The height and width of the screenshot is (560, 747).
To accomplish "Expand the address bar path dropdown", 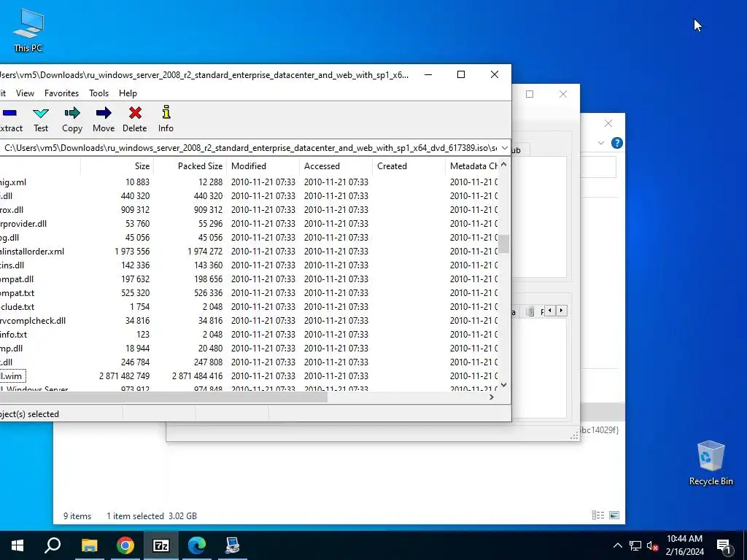I will coord(505,148).
